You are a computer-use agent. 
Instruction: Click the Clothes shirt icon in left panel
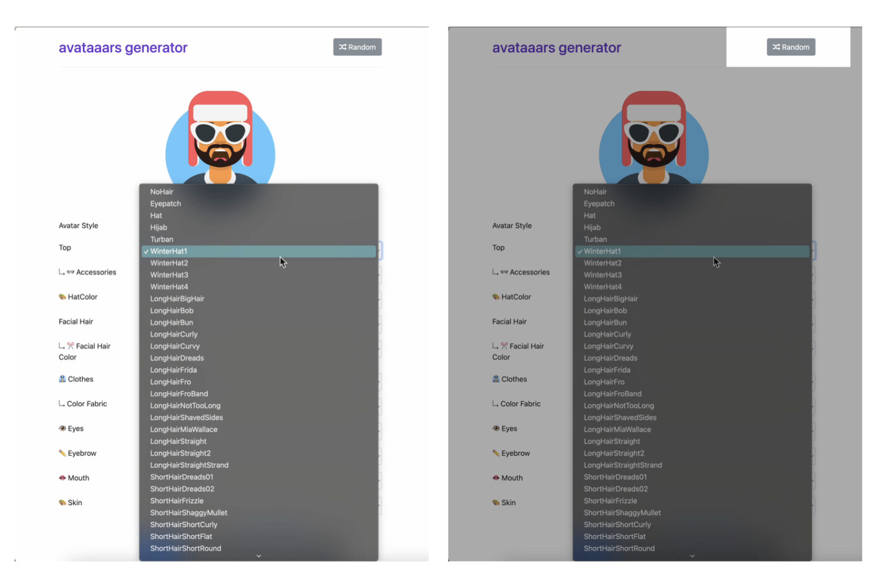point(62,379)
